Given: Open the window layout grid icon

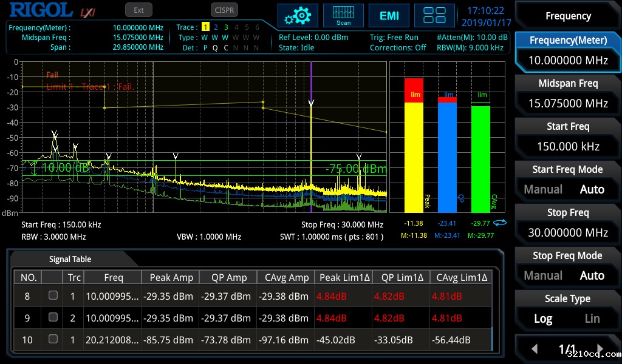Looking at the screenshot, I should click(x=434, y=16).
